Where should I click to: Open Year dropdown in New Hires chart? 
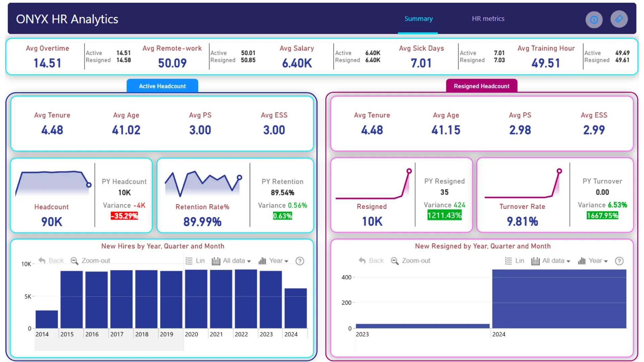(x=273, y=261)
